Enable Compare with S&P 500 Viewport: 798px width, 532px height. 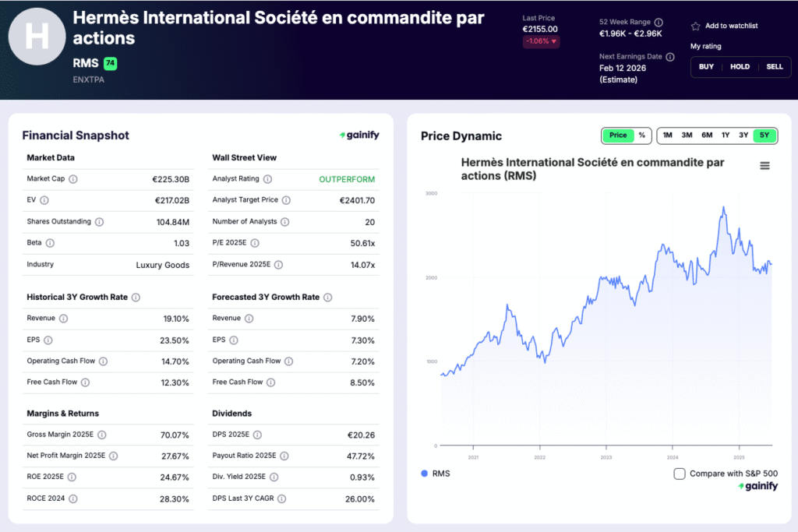(679, 474)
